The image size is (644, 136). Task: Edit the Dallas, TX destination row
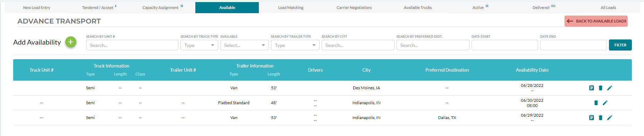(x=610, y=118)
